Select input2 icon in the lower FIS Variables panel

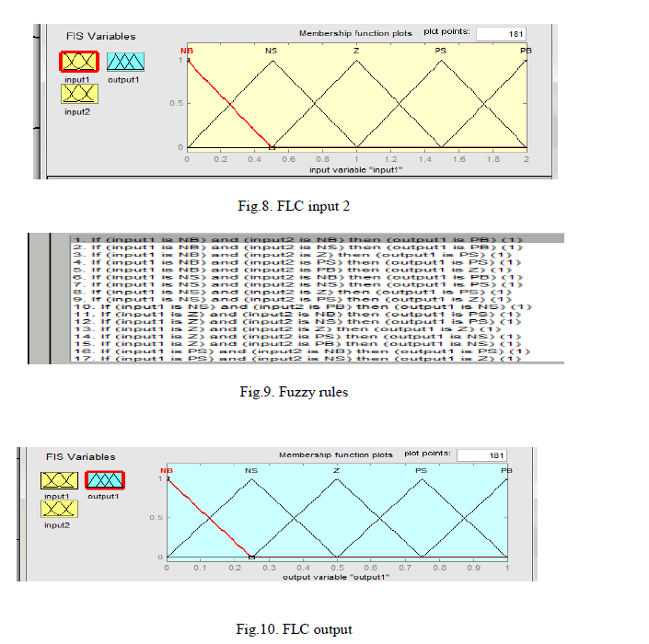tap(59, 509)
